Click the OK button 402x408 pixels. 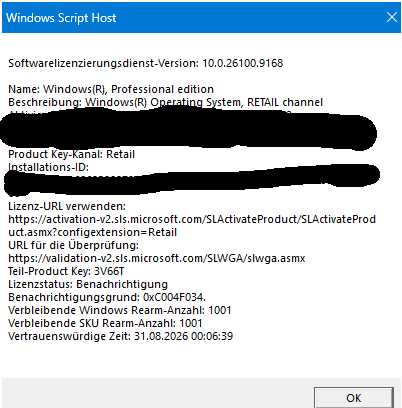[x=354, y=398]
